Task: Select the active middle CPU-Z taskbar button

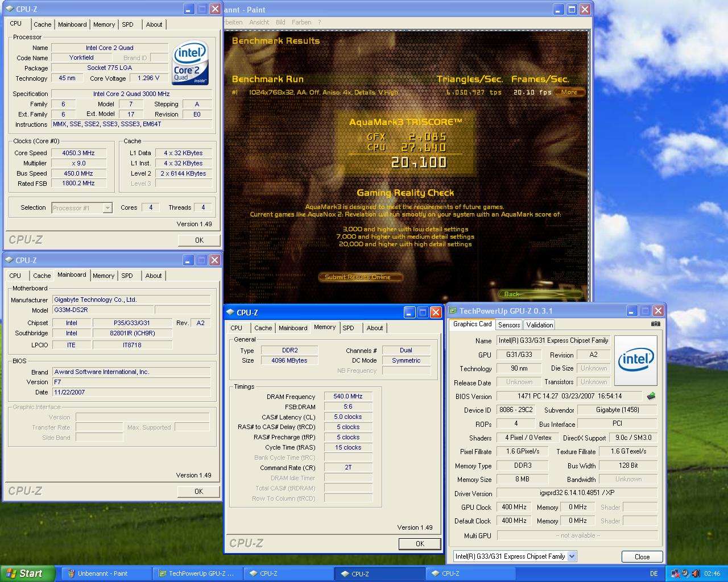Action: click(x=379, y=573)
